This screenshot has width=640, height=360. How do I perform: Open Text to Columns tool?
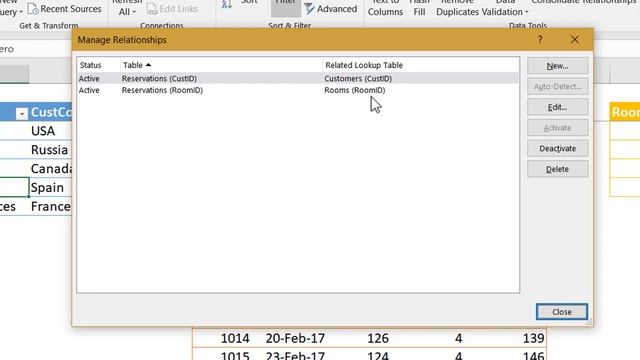[385, 8]
